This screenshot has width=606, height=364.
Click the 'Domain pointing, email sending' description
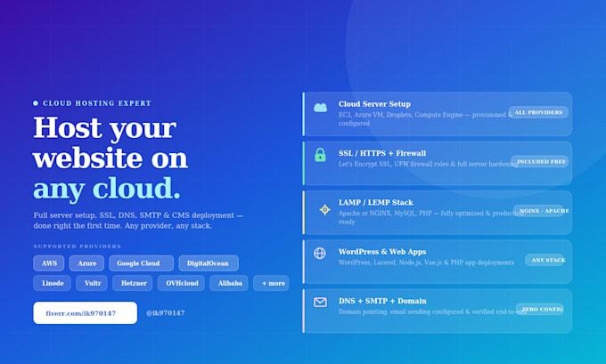(x=432, y=311)
